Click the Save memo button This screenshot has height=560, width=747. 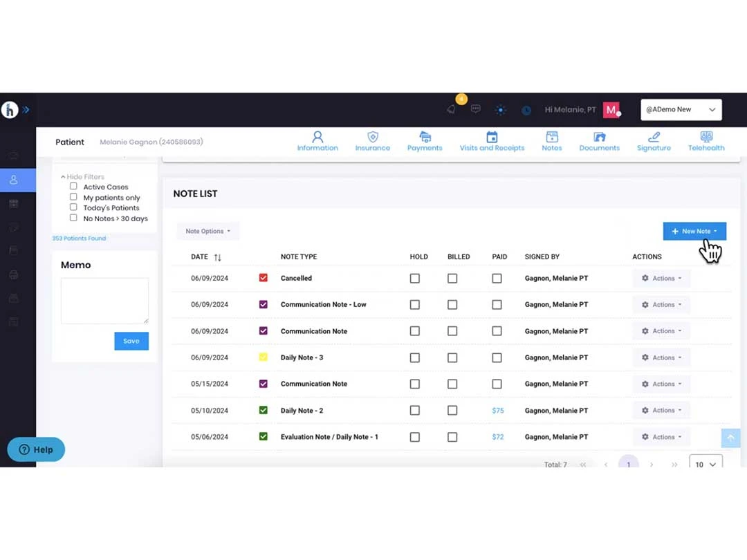click(x=131, y=341)
